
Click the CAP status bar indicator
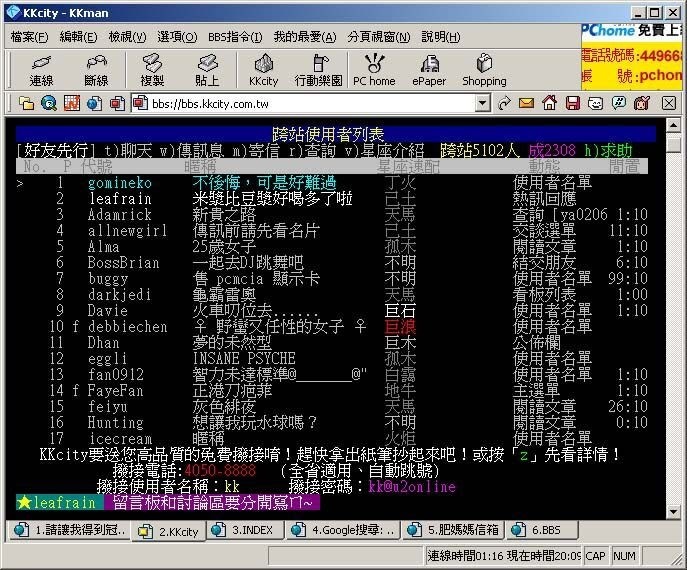(595, 556)
